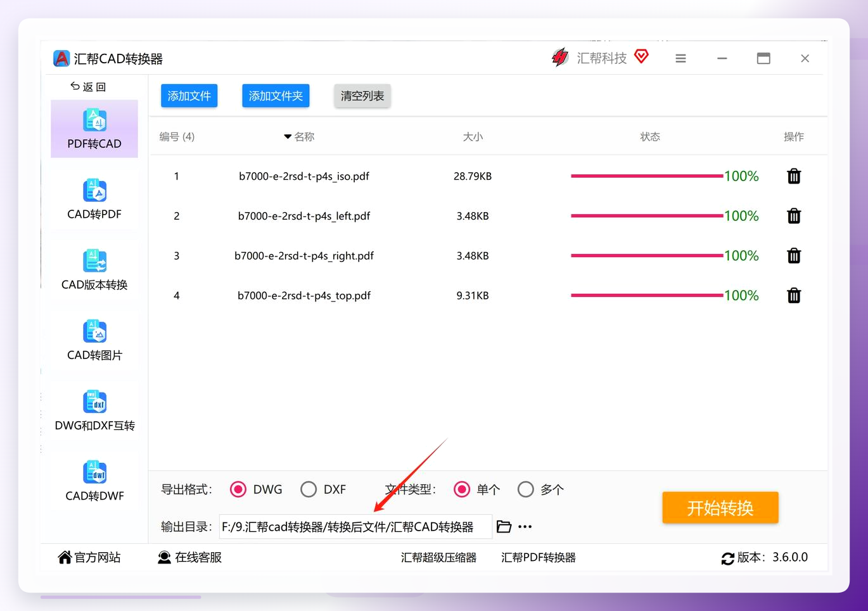Clear the list with 清空列表
This screenshot has width=868, height=611.
pyautogui.click(x=362, y=96)
